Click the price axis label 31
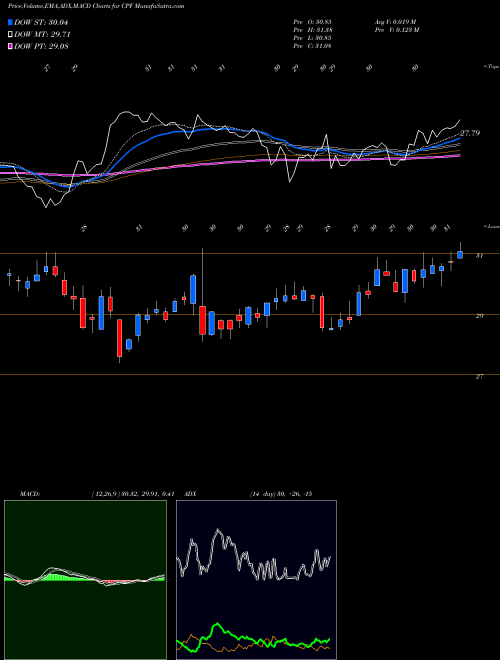This screenshot has width=500, height=660. [479, 255]
